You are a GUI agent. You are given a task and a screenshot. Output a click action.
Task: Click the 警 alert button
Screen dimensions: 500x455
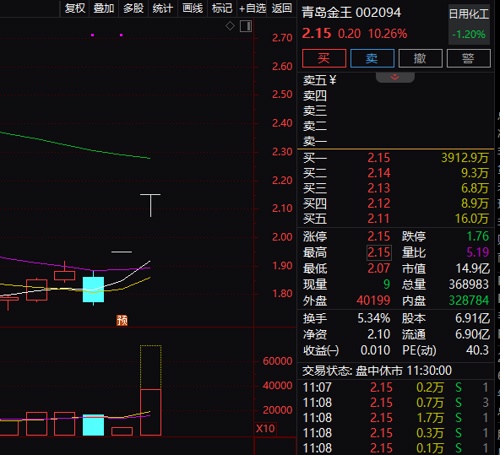[468, 58]
